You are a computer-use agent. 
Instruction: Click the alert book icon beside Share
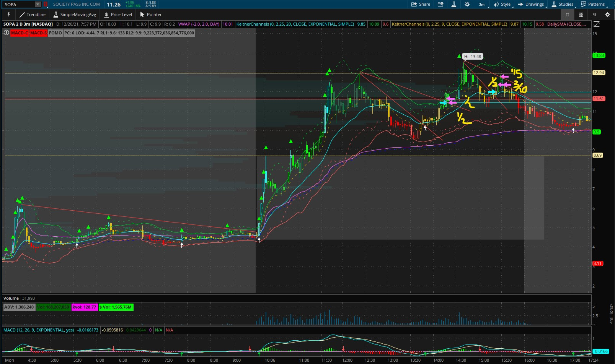[440, 4]
